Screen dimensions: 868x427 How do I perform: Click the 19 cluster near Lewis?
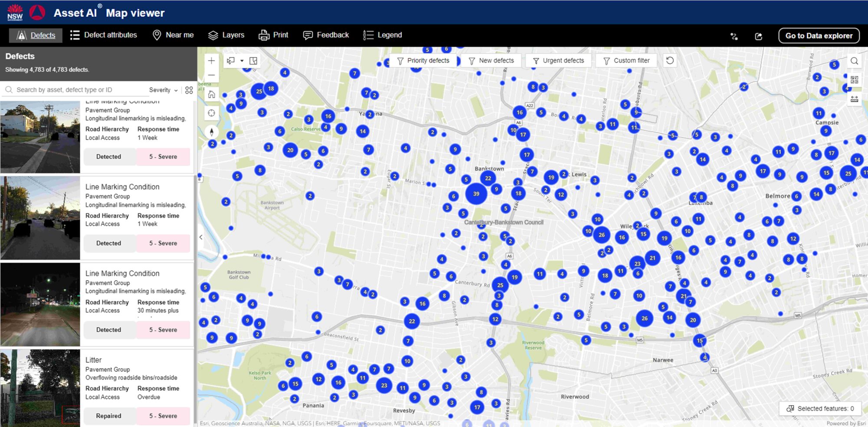551,177
